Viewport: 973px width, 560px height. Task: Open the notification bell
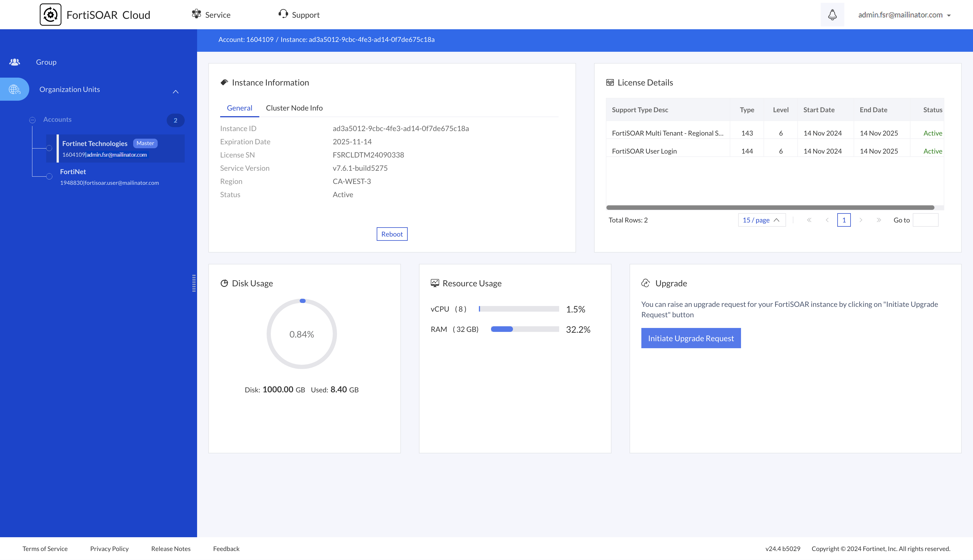pos(832,15)
